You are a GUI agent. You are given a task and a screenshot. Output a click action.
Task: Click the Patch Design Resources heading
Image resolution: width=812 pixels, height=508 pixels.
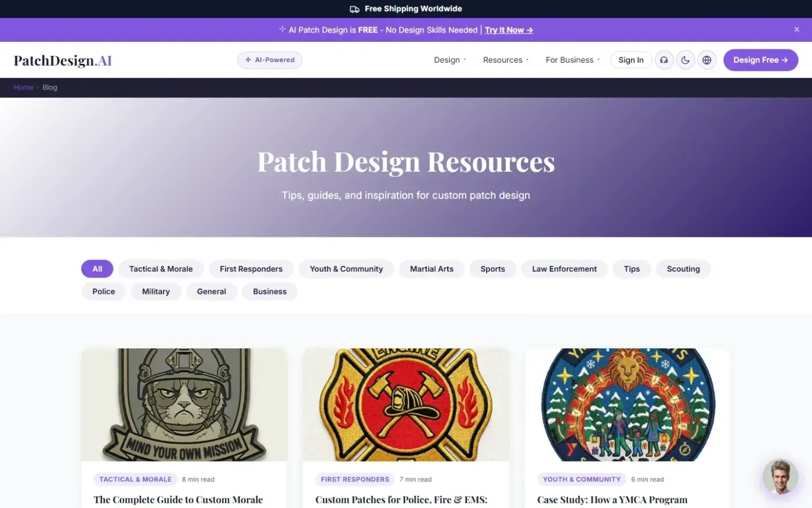click(406, 162)
